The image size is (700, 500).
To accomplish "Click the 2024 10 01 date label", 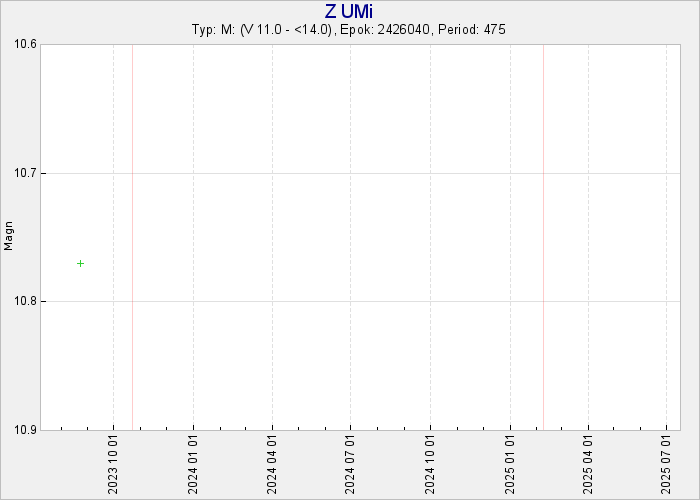I will [430, 462].
